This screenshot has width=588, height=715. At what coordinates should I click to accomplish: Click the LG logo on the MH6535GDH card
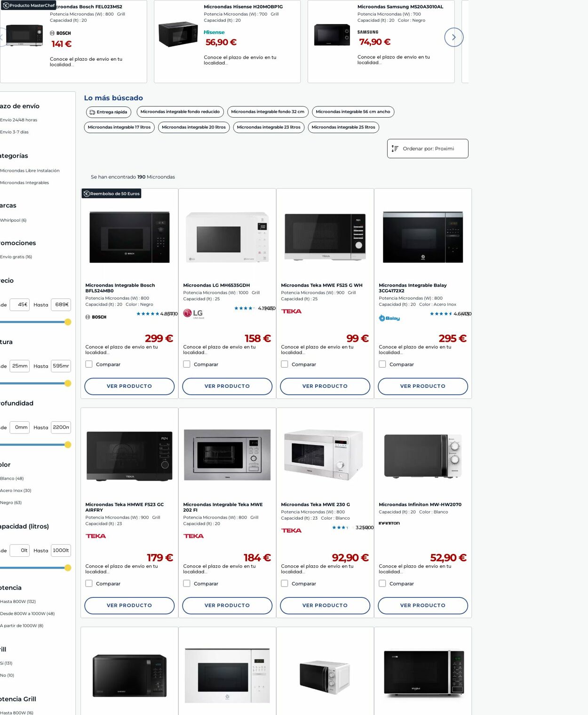pyautogui.click(x=193, y=313)
